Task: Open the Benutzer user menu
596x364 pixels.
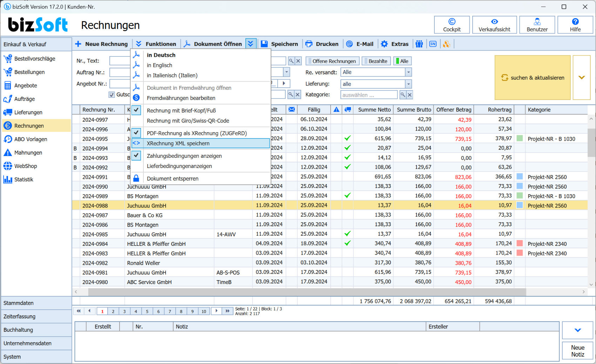Action: (x=537, y=25)
